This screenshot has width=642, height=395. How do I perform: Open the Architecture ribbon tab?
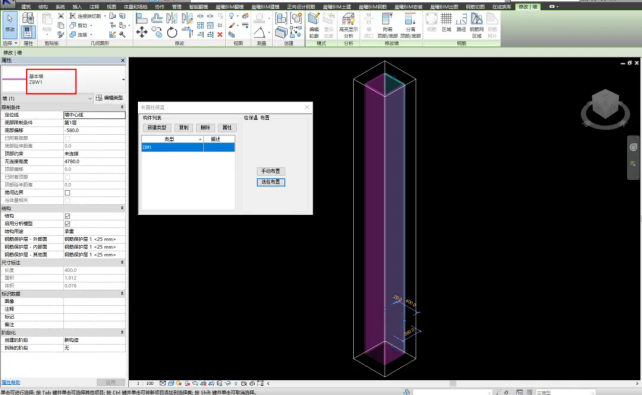click(26, 7)
